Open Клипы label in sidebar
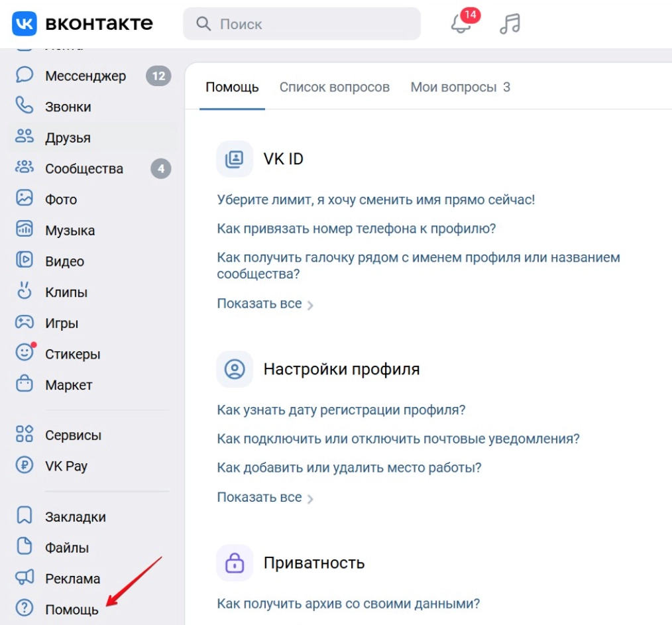 tap(66, 292)
